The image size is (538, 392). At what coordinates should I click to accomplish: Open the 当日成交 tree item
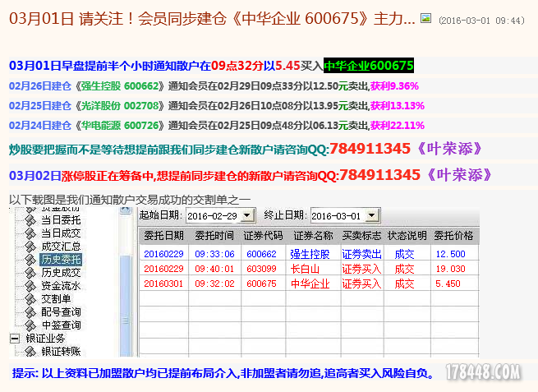click(x=61, y=233)
